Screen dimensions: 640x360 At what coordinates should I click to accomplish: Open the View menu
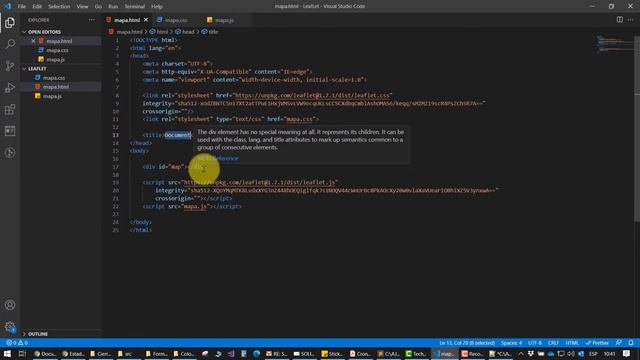(82, 7)
